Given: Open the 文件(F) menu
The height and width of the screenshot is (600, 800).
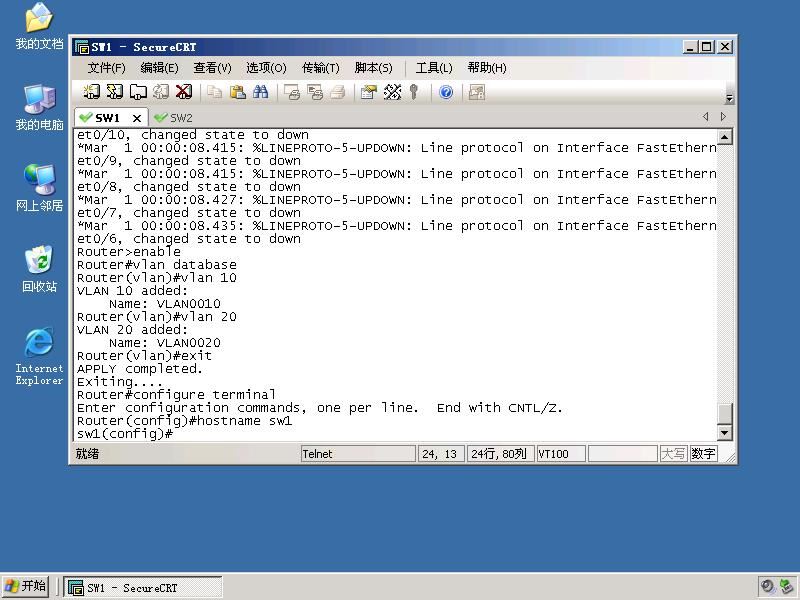Looking at the screenshot, I should (106, 68).
